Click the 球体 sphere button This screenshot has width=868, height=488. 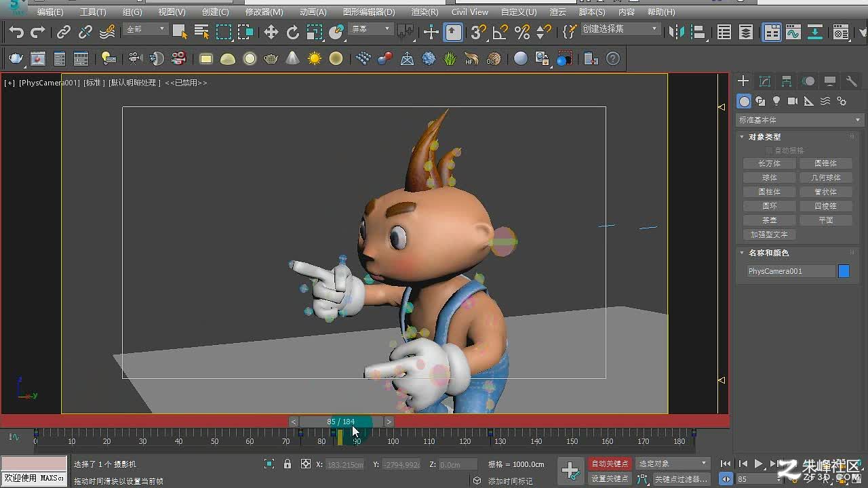click(x=769, y=178)
